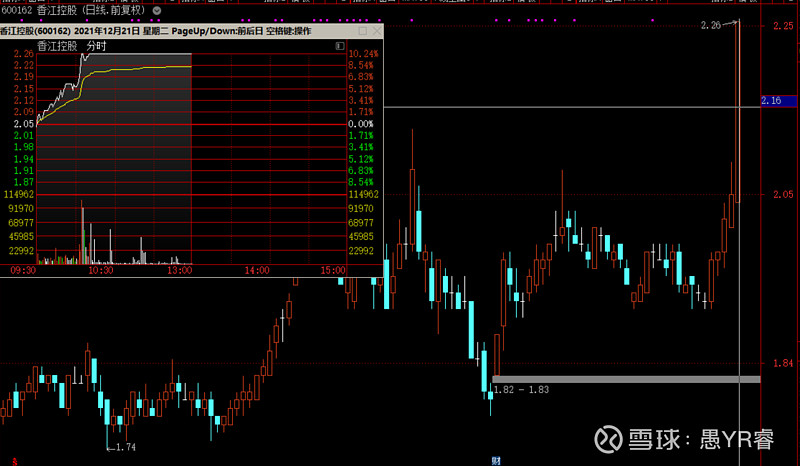Click the 香江控股 label in popup header
Viewport: 800px width, 466px height.
(x=58, y=45)
